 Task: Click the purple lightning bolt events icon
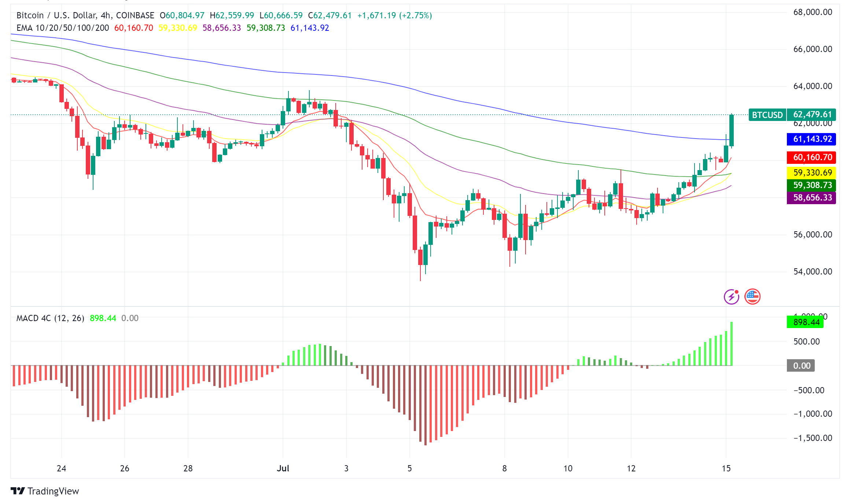tap(731, 297)
